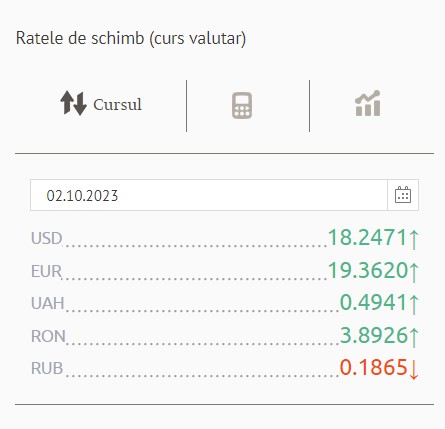Select the UAH currency label
The image size is (445, 429).
[x=48, y=304]
